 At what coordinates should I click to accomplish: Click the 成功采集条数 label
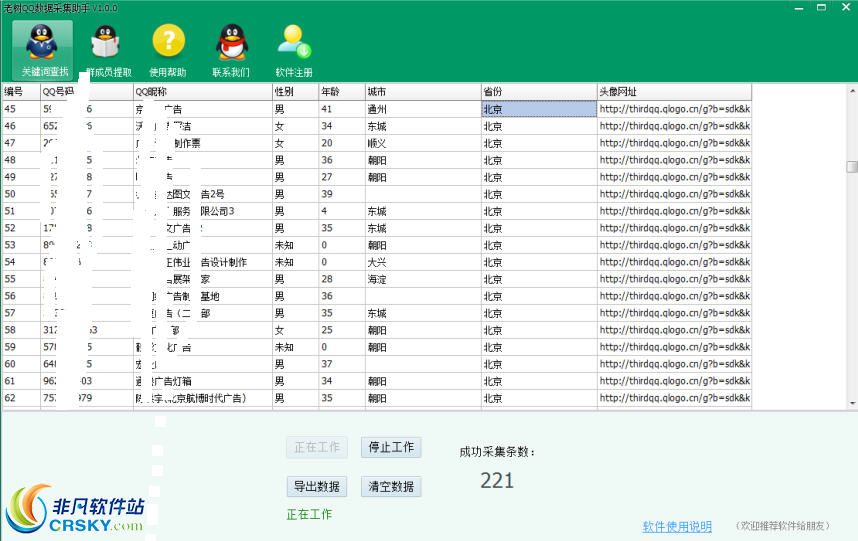click(496, 451)
